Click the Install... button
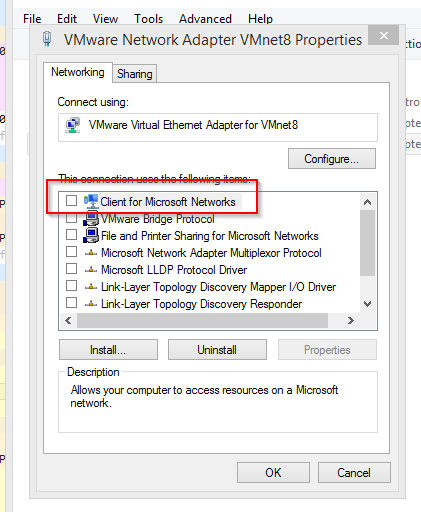 click(108, 350)
